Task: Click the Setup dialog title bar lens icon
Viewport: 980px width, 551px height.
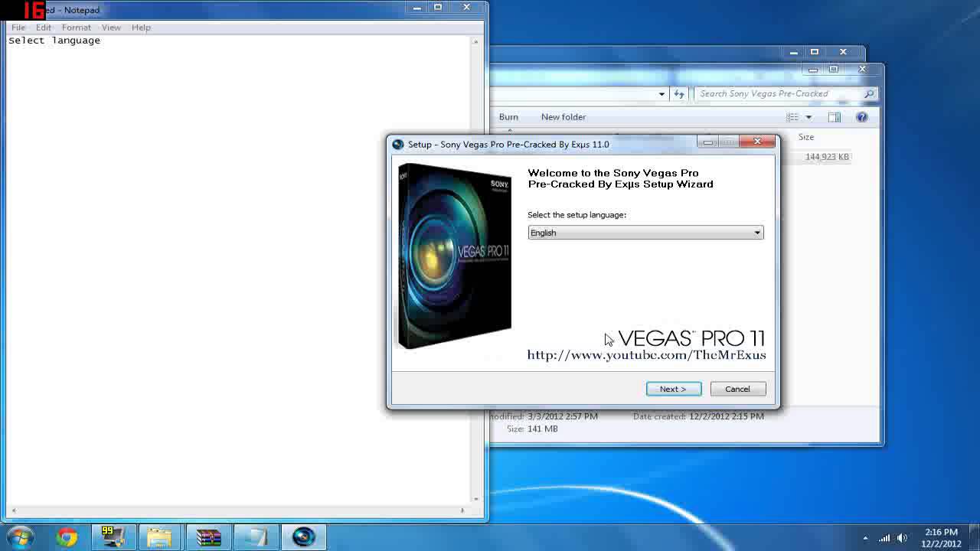Action: pos(397,144)
